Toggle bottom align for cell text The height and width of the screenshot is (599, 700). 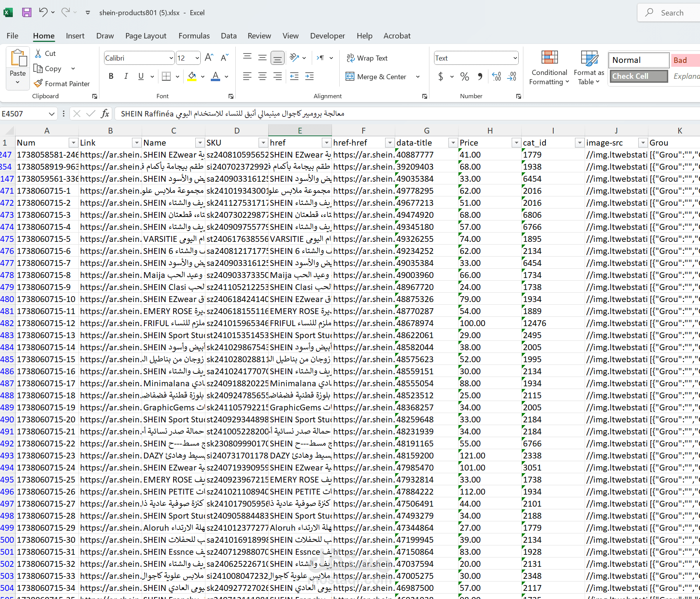(278, 58)
